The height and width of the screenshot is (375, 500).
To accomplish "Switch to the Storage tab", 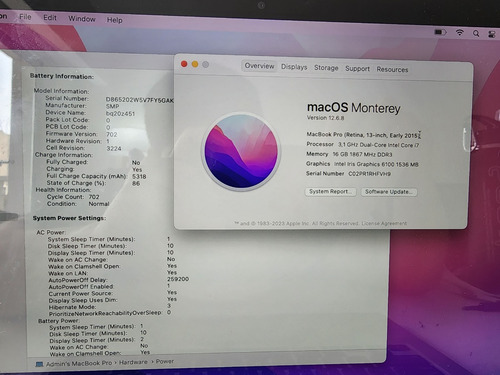I will (x=326, y=68).
